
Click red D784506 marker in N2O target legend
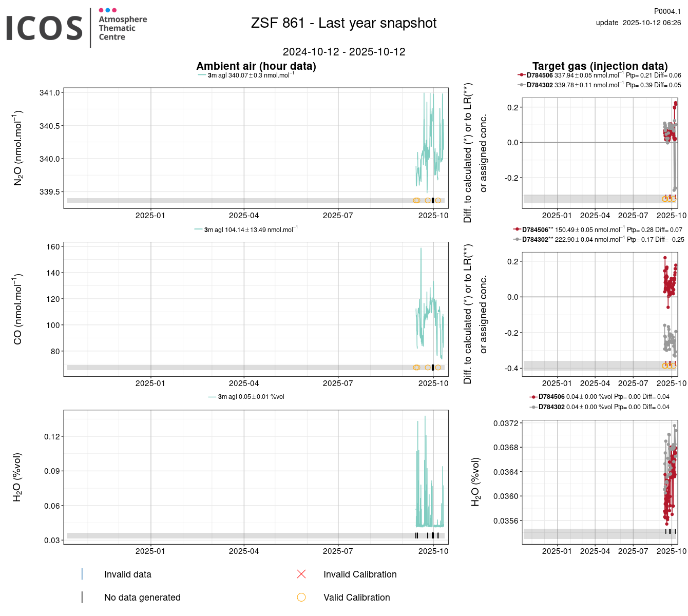click(x=522, y=75)
